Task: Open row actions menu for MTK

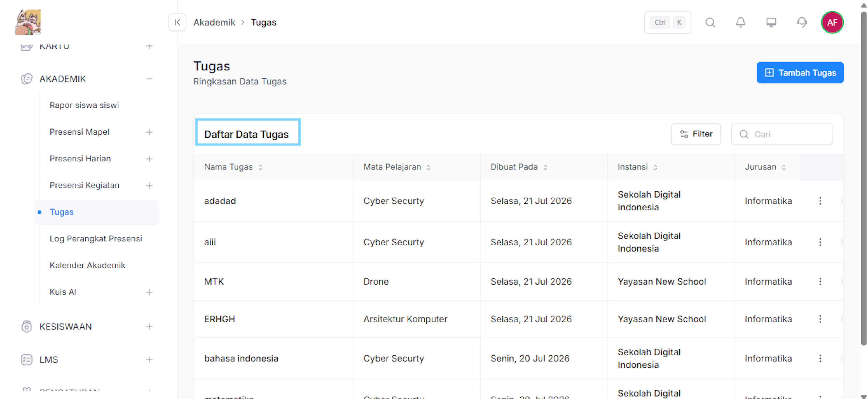Action: click(x=820, y=282)
